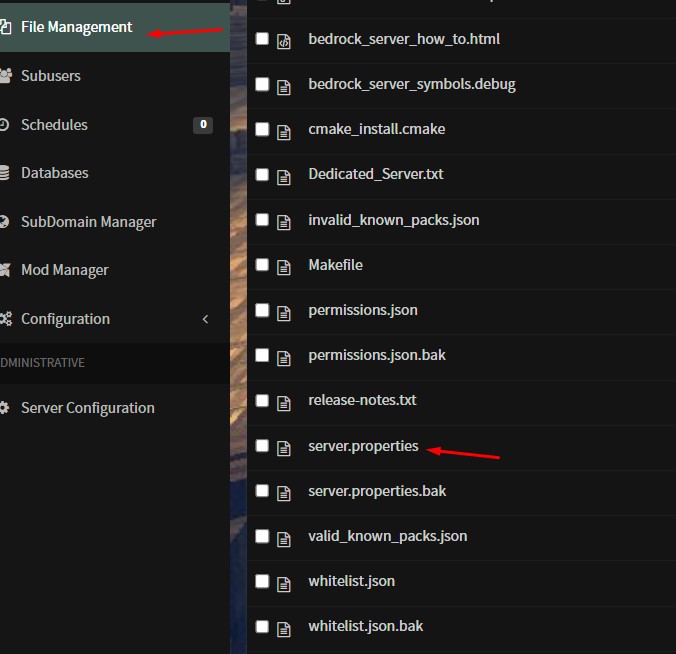Open Databases section
The image size is (676, 654).
pyautogui.click(x=55, y=173)
